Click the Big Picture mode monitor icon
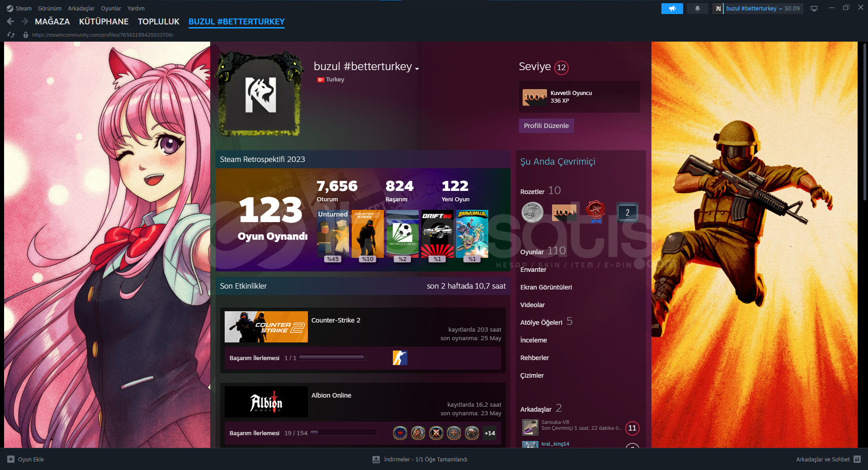Image resolution: width=868 pixels, height=470 pixels. [814, 9]
